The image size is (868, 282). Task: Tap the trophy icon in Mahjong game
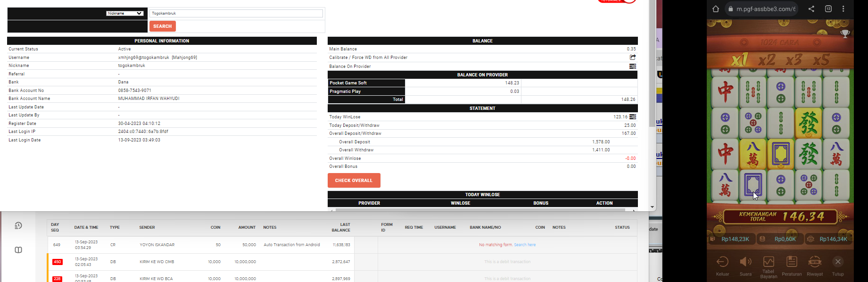[x=845, y=33]
